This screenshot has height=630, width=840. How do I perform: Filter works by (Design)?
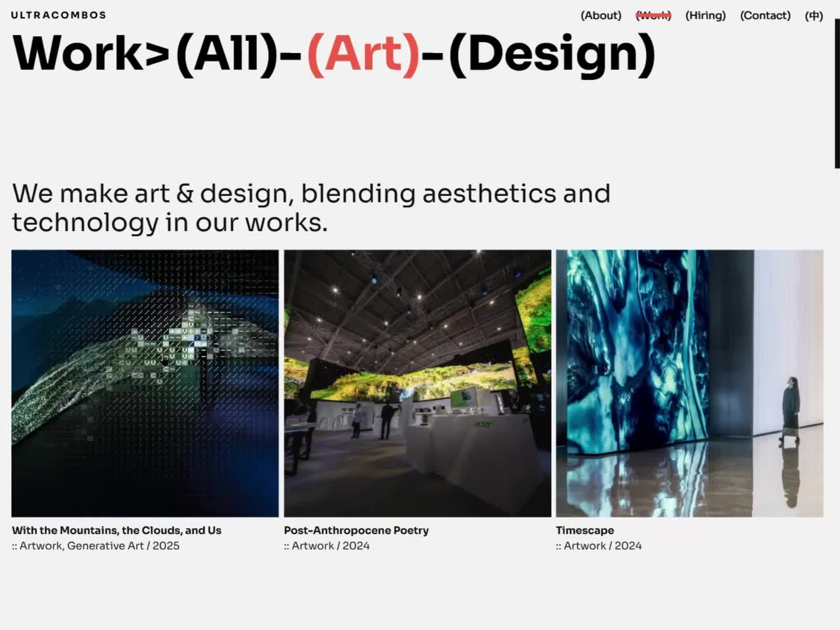point(552,55)
